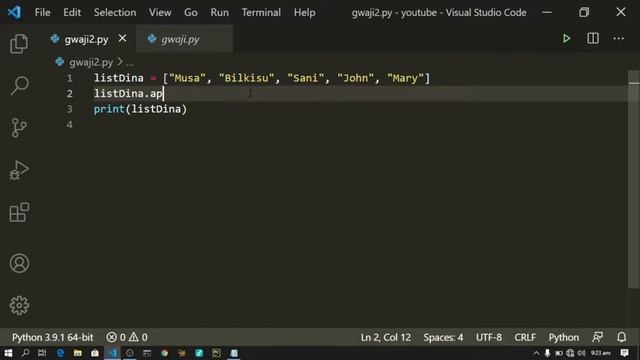Show hidden system tray icons

coord(536,353)
